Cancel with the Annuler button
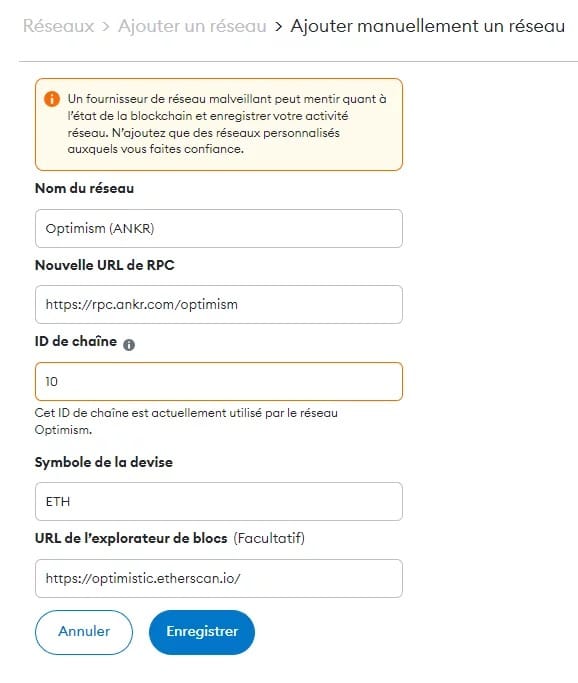Viewport: 578px width, 683px height. [x=84, y=632]
